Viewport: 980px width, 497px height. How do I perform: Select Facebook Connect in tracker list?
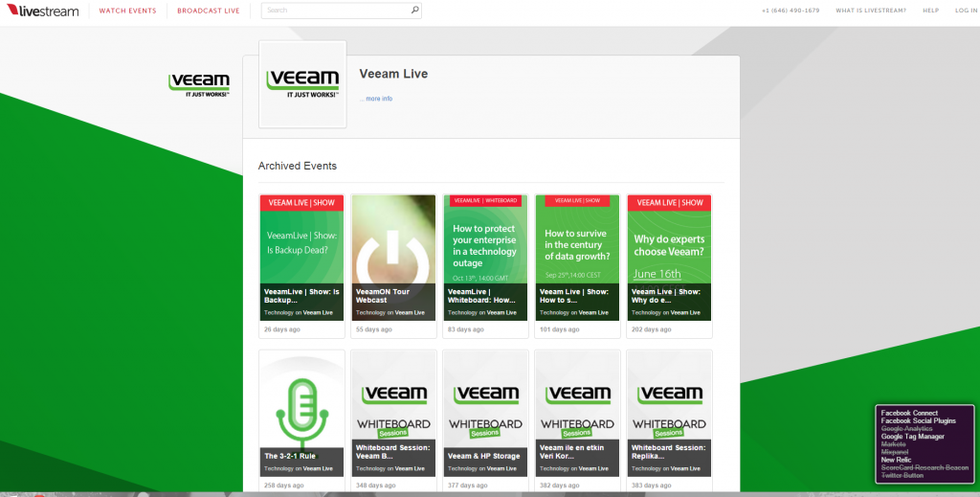click(909, 414)
